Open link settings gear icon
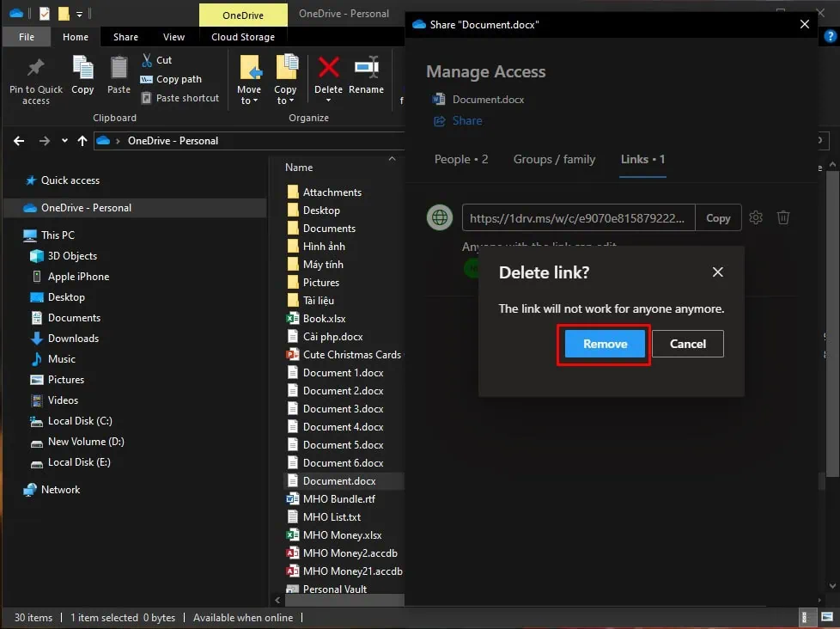Screen dimensions: 840x629 pos(756,217)
